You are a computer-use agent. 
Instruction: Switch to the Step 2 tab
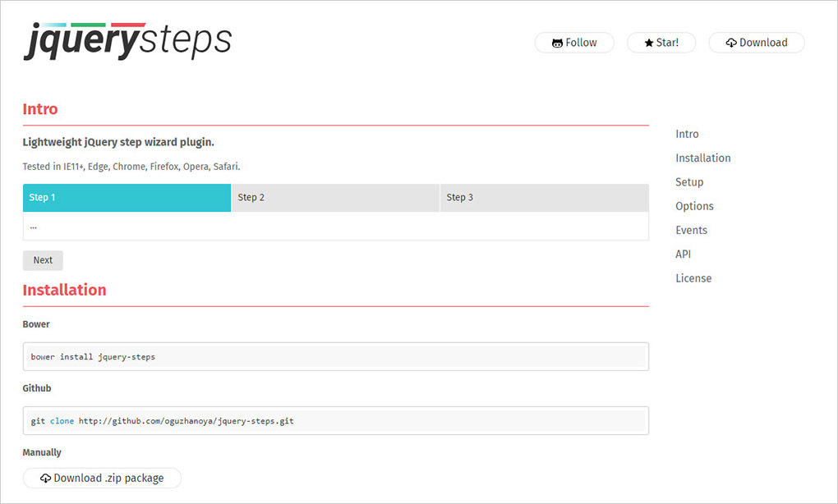pyautogui.click(x=335, y=197)
